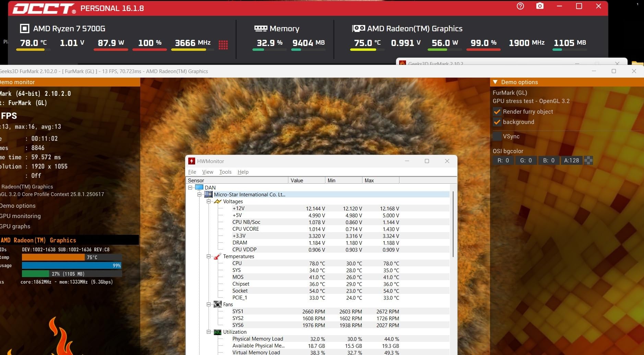This screenshot has height=355, width=644.
Task: Click the CPU chip icon beside AMD Ryzen 7 5700G
Action: point(25,28)
